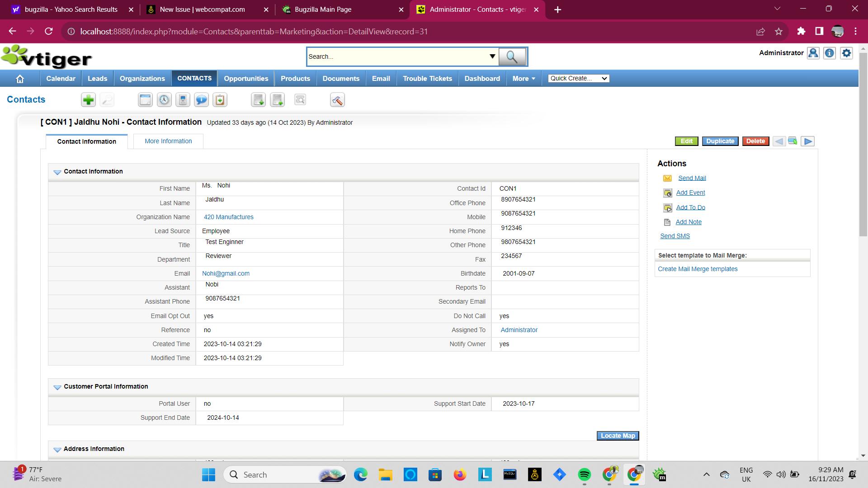Open the Opportunities menu tab
868x488 pixels.
pos(246,79)
